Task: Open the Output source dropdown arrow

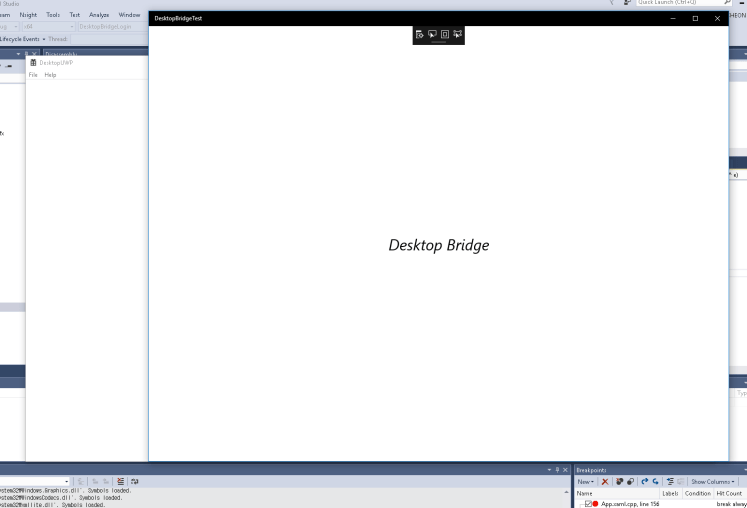Action: (x=66, y=481)
